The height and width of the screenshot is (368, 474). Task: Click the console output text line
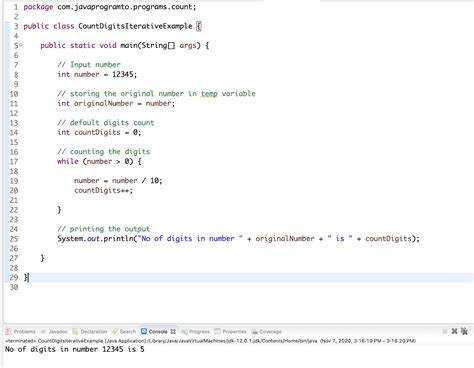coord(75,349)
